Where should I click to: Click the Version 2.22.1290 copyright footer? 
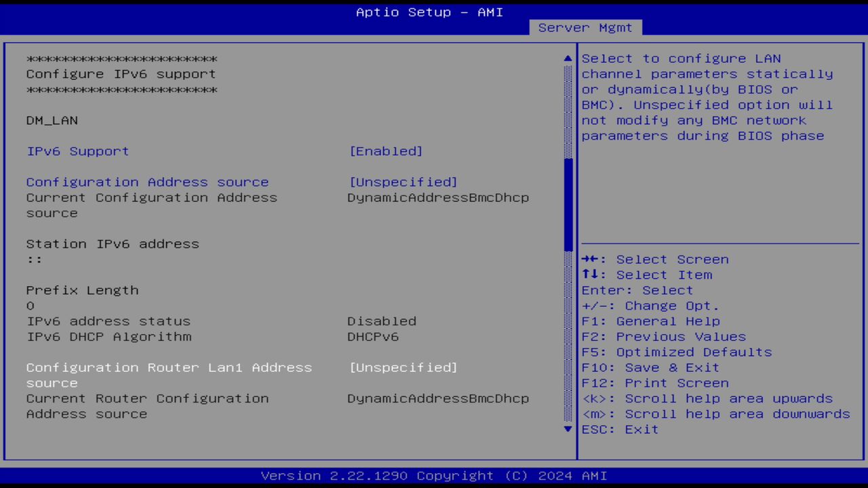pos(434,476)
